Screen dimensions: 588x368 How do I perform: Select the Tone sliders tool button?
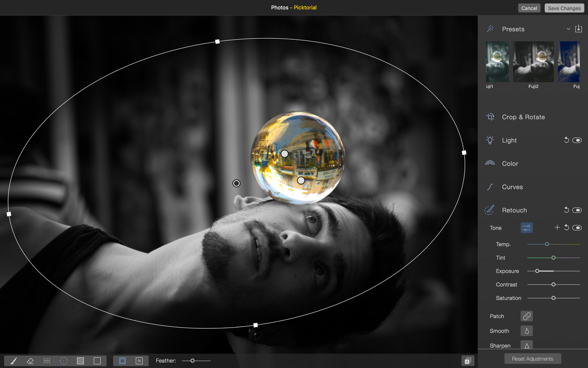click(527, 228)
